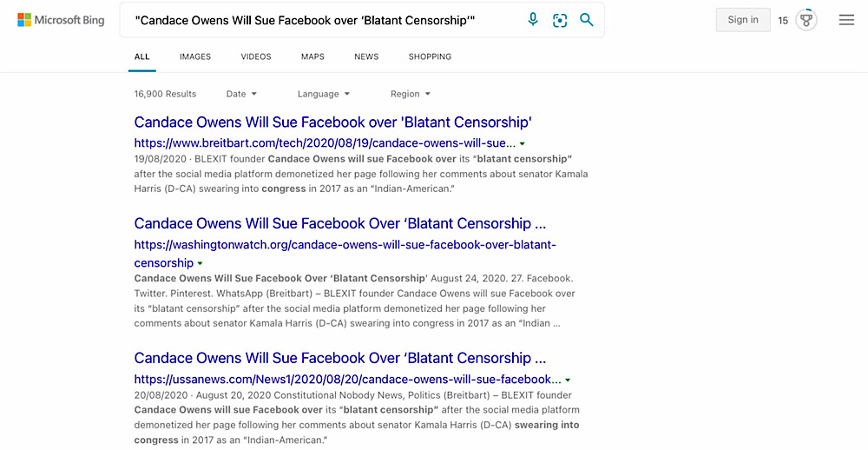Open visual search camera icon

560,21
